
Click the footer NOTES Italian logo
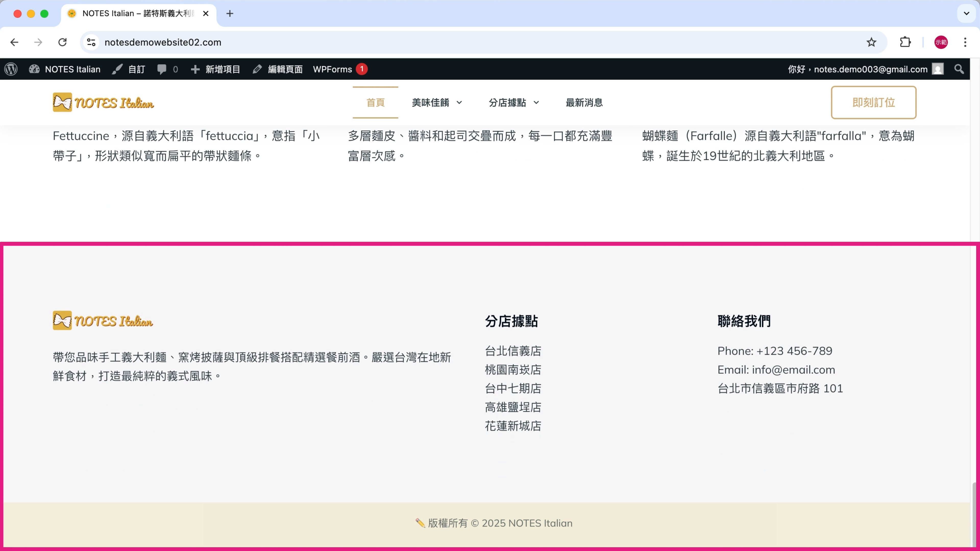[x=103, y=321]
